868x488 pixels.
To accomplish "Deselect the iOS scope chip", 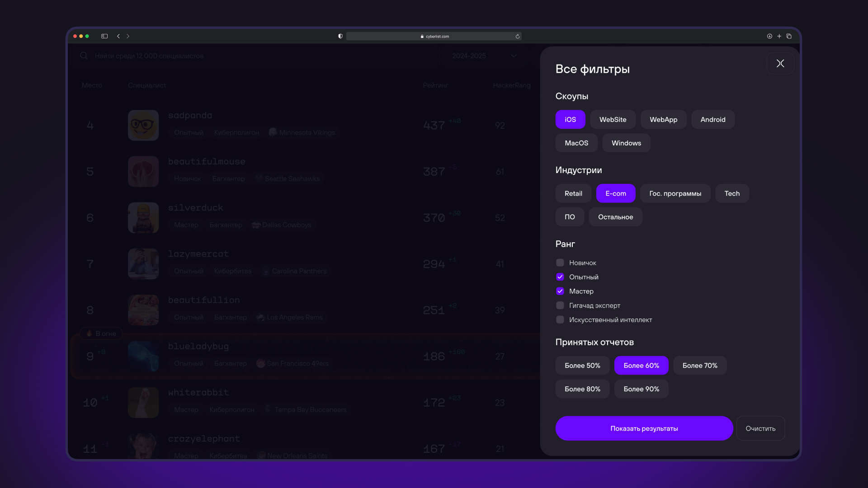I will tap(570, 120).
